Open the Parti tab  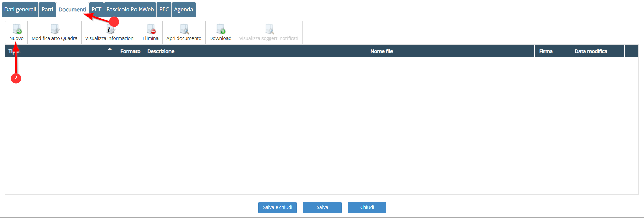[47, 9]
